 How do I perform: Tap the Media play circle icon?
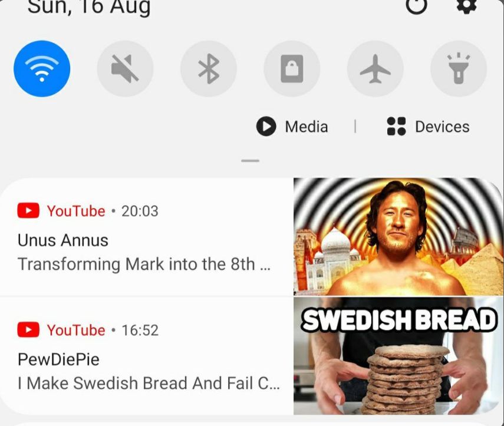point(266,126)
